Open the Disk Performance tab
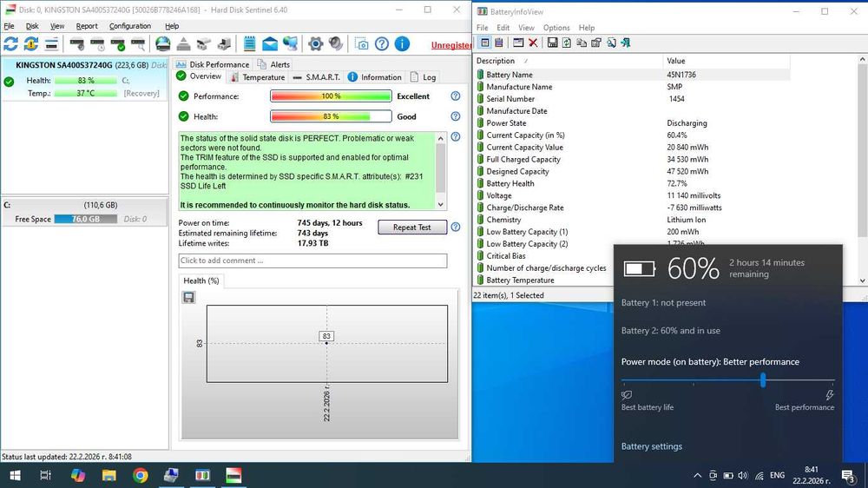Image resolution: width=868 pixels, height=488 pixels. pos(214,64)
